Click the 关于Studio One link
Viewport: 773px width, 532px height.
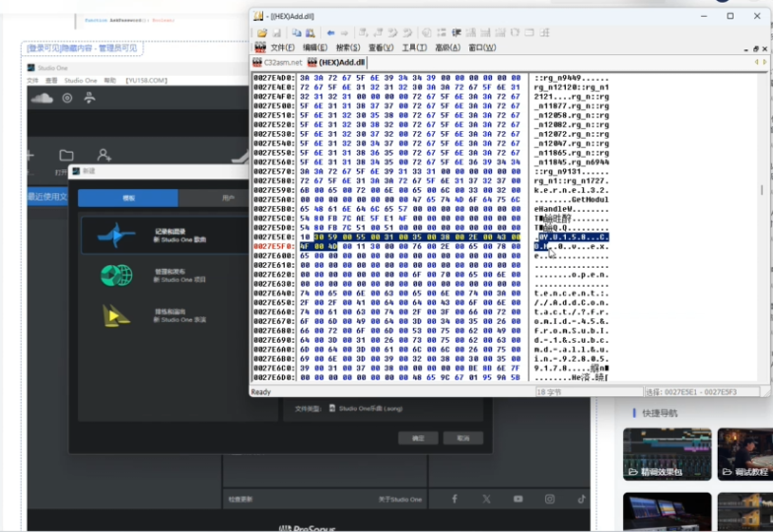coord(399,499)
